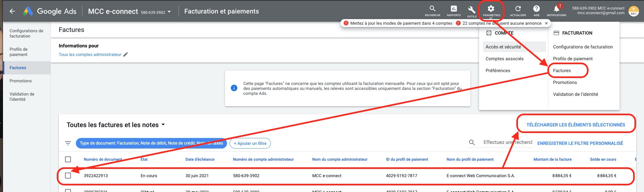Open Promotions in the left sidebar
The image size is (644, 192).
pyautogui.click(x=21, y=81)
